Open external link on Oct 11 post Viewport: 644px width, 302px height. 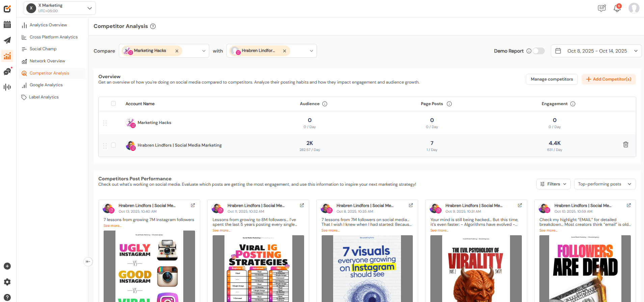pos(302,205)
